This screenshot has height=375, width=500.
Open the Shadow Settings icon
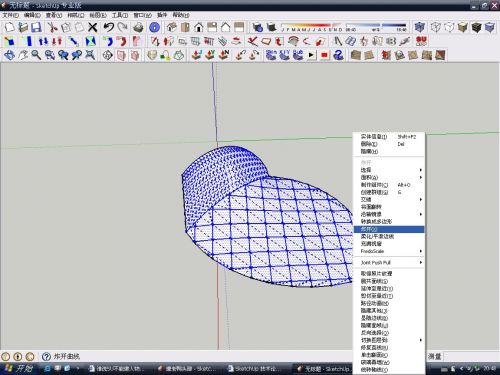258,27
